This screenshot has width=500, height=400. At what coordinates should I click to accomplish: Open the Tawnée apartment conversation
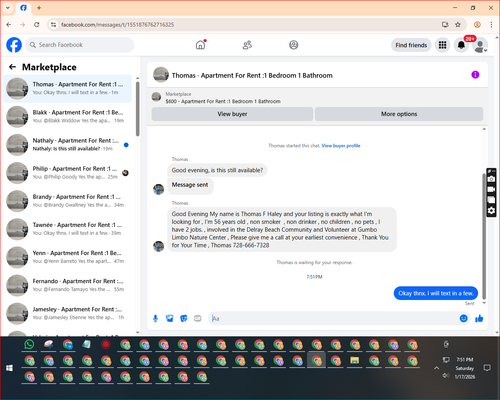[x=67, y=229]
